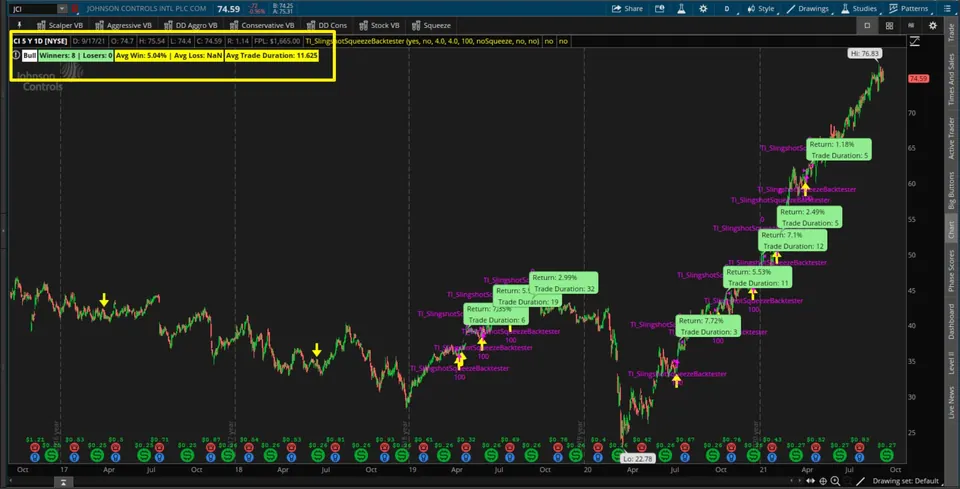960x489 pixels.
Task: Click the 'Winners: 8 | Losers: 0' label
Action: (75, 55)
